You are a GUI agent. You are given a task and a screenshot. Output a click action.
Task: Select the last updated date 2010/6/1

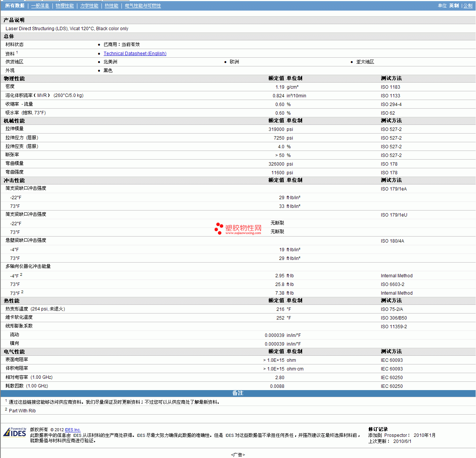402,441
